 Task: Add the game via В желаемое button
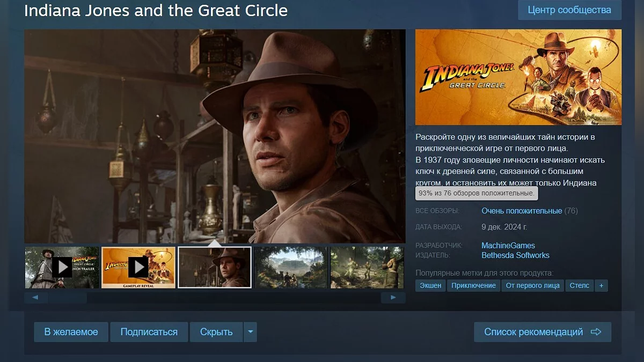[x=71, y=332]
